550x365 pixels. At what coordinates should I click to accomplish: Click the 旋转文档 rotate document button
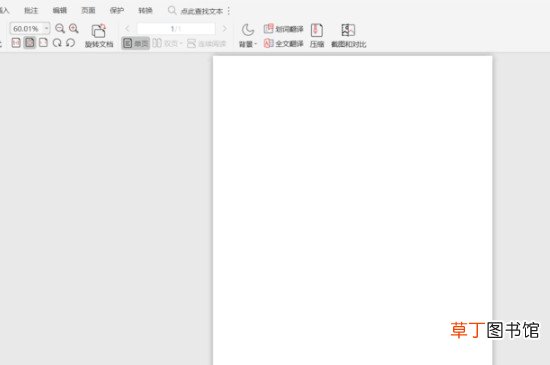tap(99, 36)
